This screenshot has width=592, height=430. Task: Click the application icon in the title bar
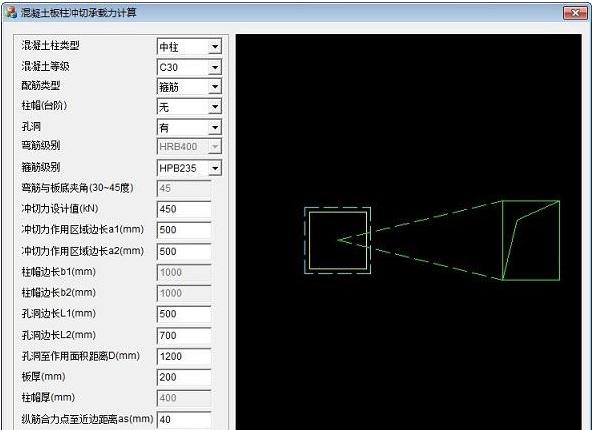point(12,12)
